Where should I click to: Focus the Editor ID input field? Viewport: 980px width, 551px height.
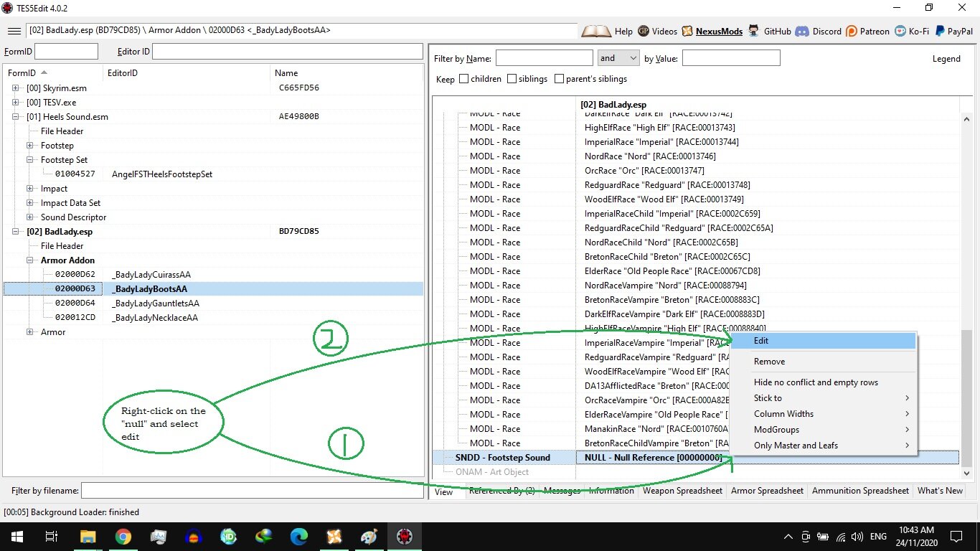[287, 51]
